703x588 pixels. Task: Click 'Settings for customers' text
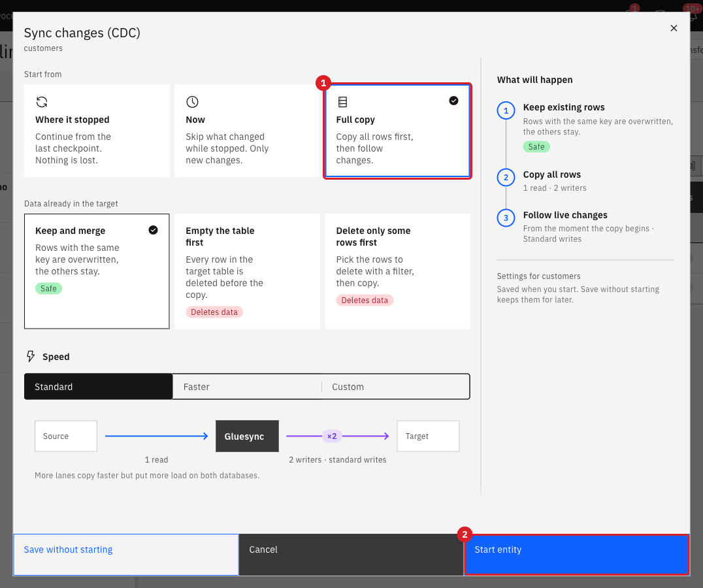(538, 276)
